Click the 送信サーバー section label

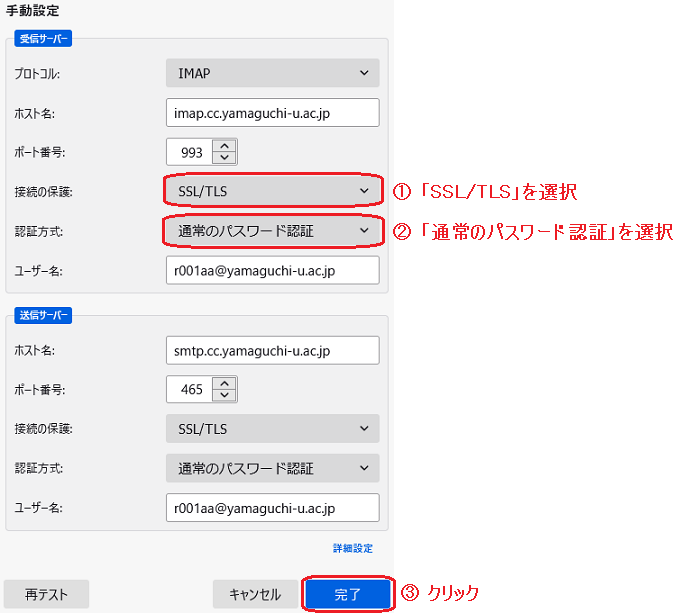[43, 315]
